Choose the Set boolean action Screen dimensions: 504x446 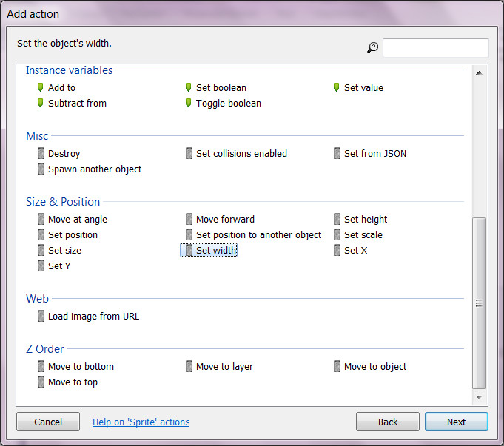[221, 88]
